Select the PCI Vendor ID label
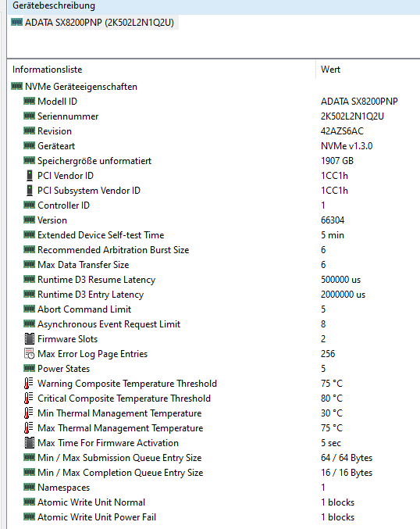Viewport: 420px width, 529px height. click(x=66, y=176)
